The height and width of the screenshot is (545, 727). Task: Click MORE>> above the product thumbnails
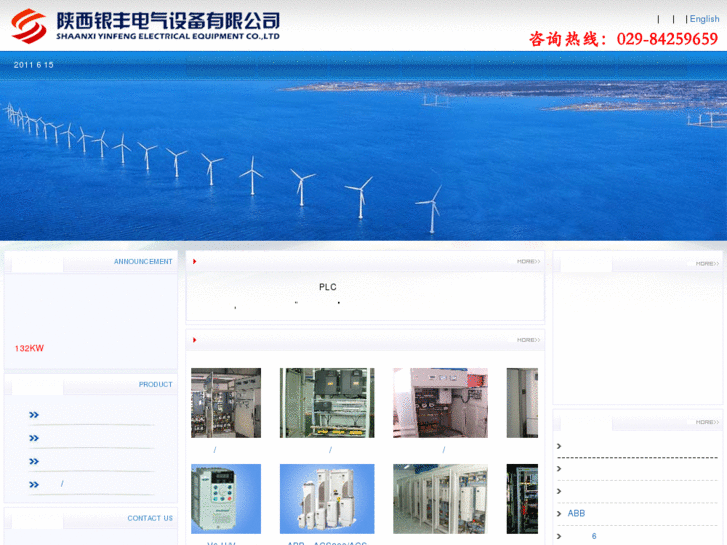pos(529,340)
